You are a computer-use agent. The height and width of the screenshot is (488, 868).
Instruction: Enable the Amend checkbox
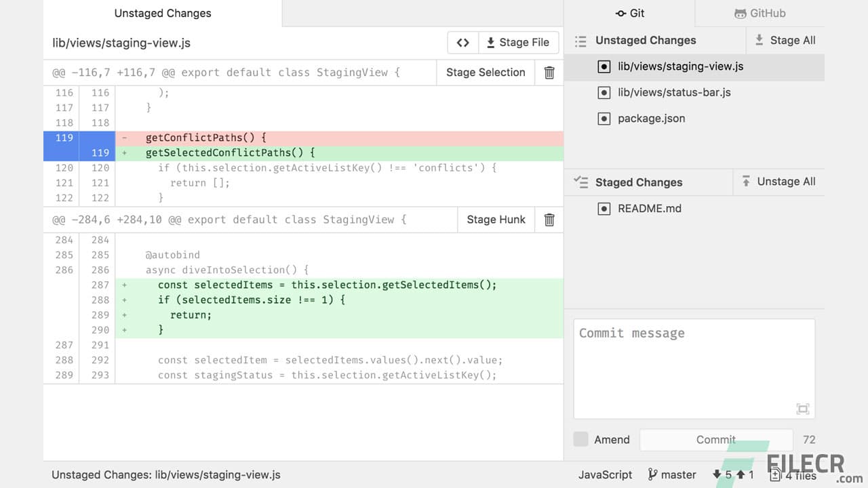[x=581, y=439]
